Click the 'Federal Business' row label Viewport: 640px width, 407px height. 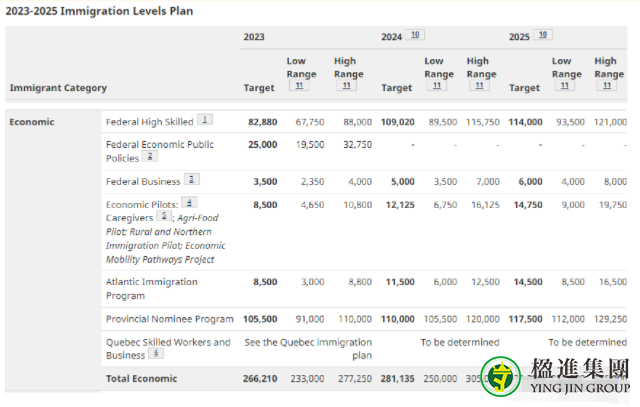click(143, 182)
